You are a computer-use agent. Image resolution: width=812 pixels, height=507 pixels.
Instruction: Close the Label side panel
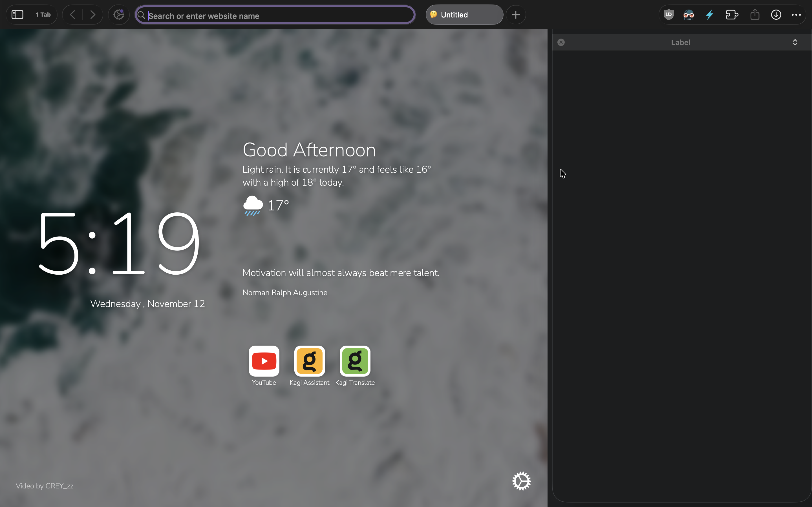[561, 42]
